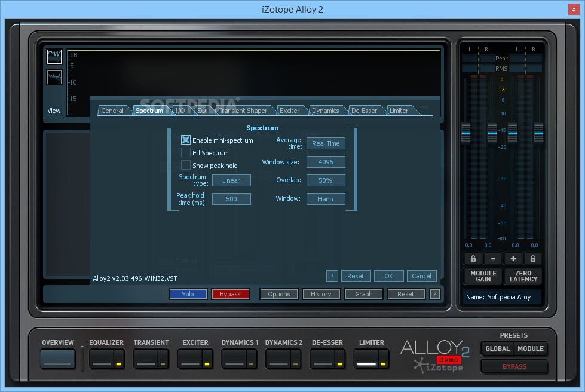The image size is (585, 392).
Task: Click the Options button
Action: (x=278, y=294)
